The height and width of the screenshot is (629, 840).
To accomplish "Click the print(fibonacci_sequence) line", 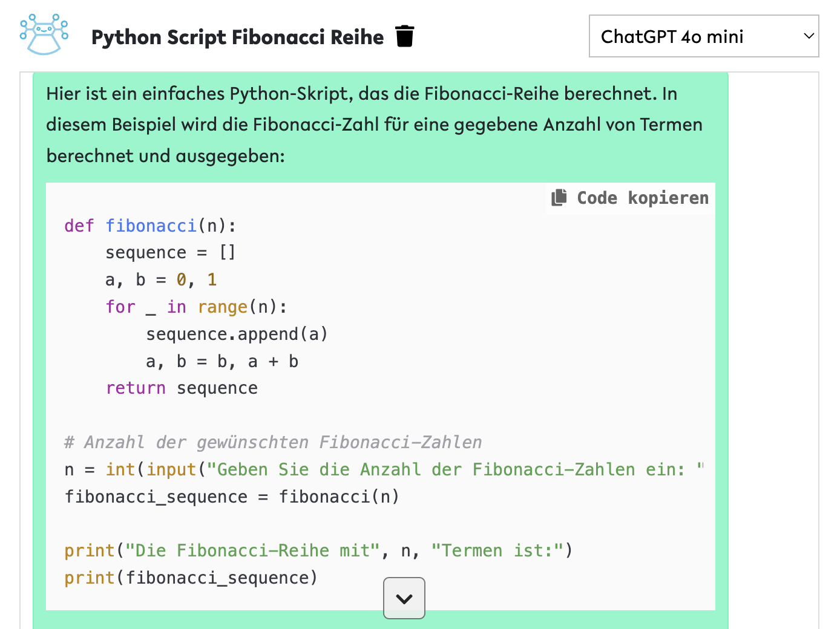I will click(x=191, y=578).
